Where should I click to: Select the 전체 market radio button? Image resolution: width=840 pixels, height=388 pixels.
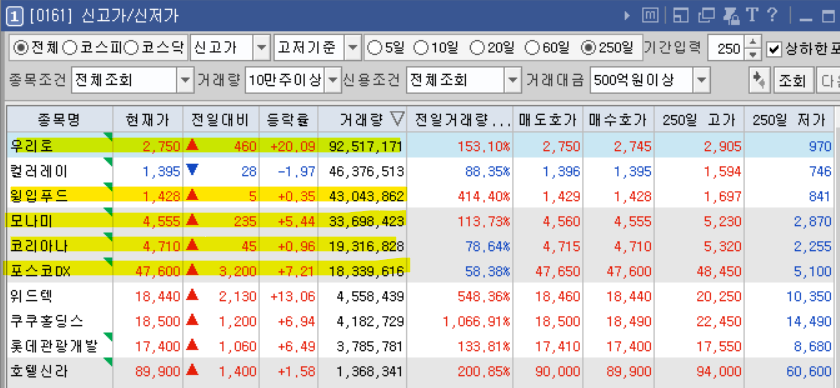[x=20, y=49]
